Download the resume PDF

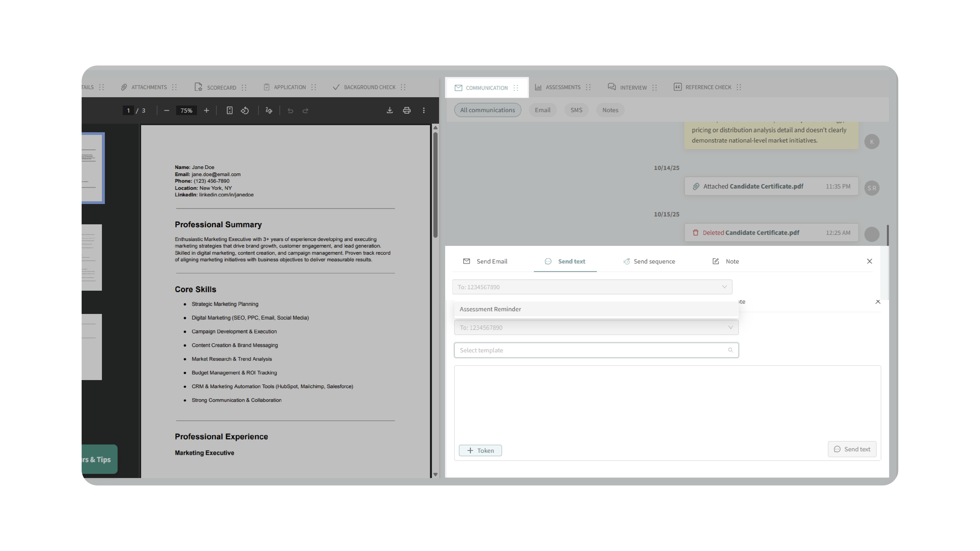[390, 110]
